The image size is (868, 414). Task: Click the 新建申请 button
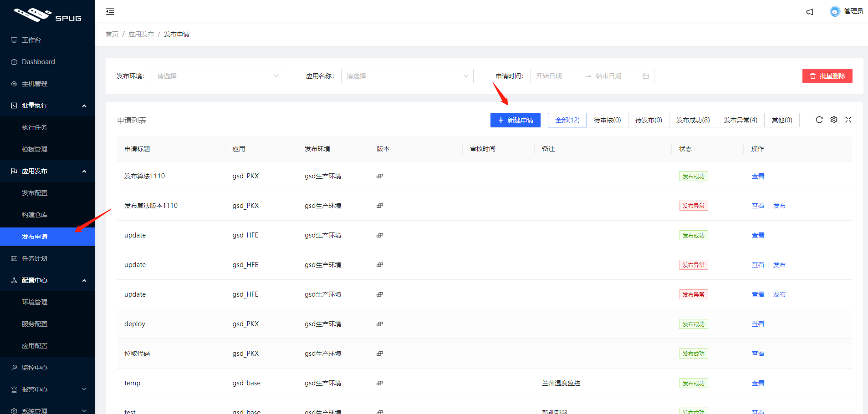tap(516, 120)
